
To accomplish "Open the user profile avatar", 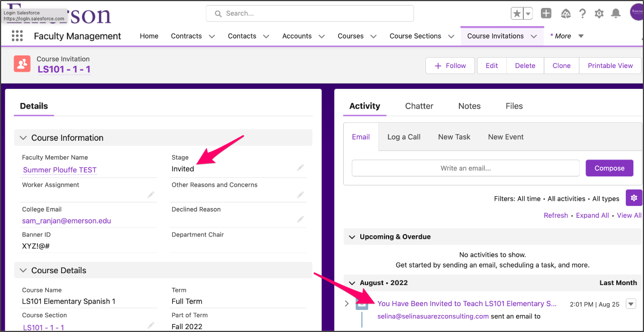I will (637, 12).
